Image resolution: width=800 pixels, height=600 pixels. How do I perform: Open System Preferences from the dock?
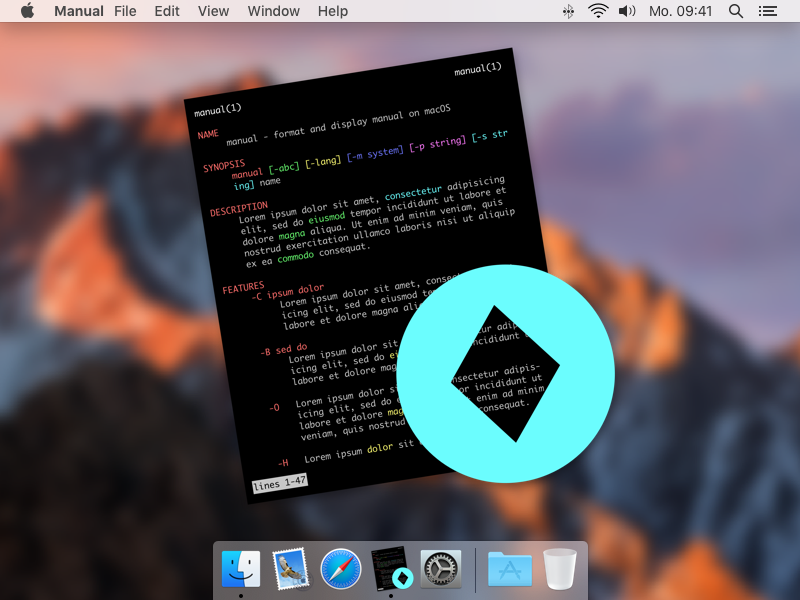tap(440, 568)
